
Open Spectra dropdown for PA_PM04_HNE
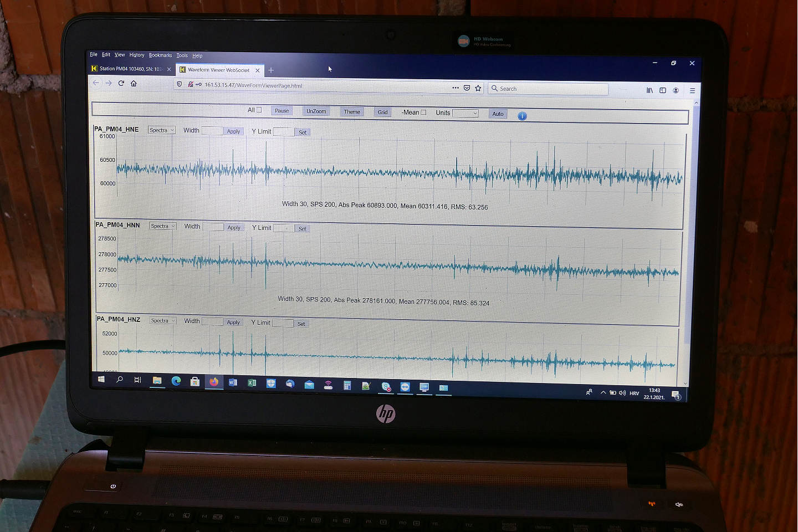click(161, 130)
